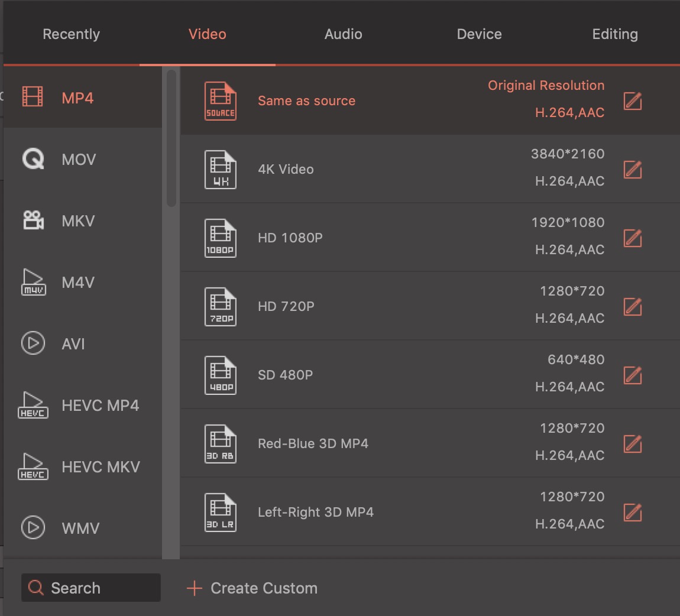680x616 pixels.
Task: Select the MKV format label
Action: tap(78, 221)
